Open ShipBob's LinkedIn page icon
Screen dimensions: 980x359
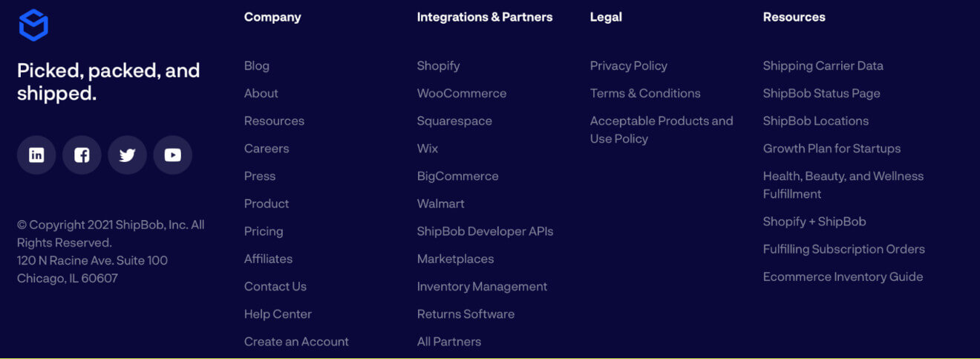(x=36, y=155)
